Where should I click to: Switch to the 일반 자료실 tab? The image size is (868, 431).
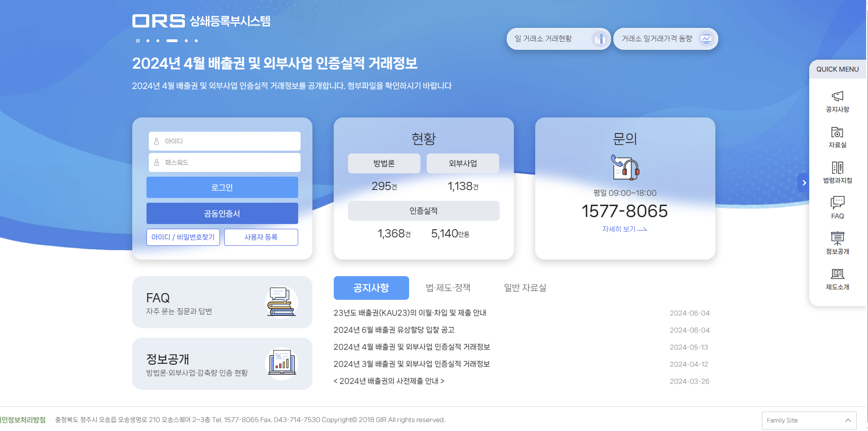tap(525, 287)
